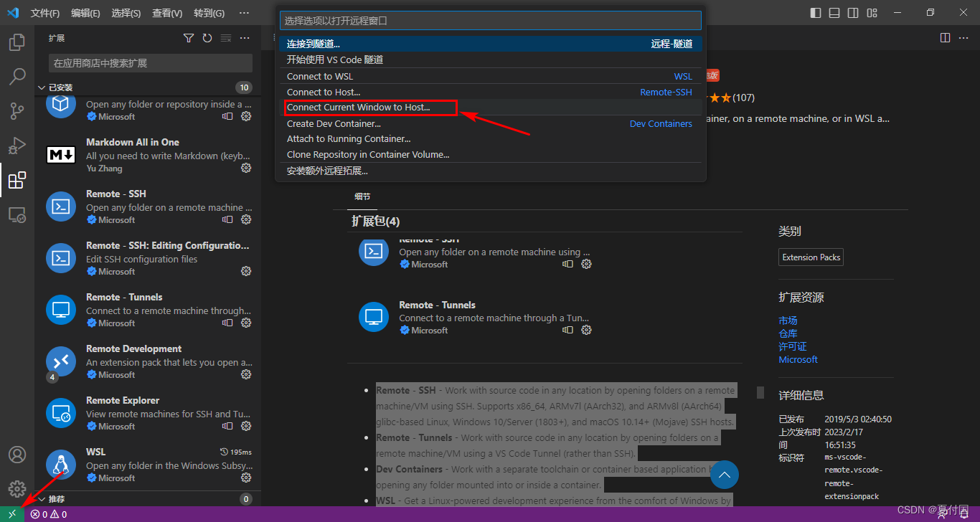Collapse the 已安装 section
The height and width of the screenshot is (522, 980).
148,87
